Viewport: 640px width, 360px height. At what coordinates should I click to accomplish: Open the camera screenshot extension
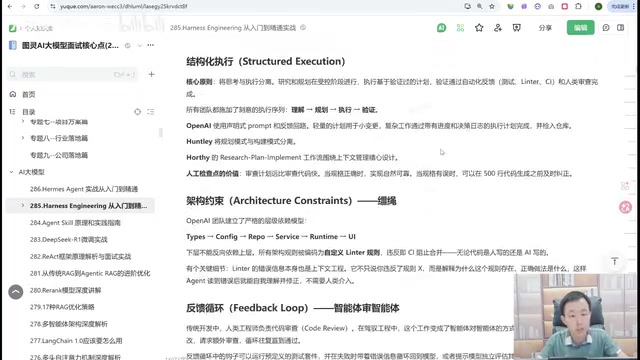551,6
